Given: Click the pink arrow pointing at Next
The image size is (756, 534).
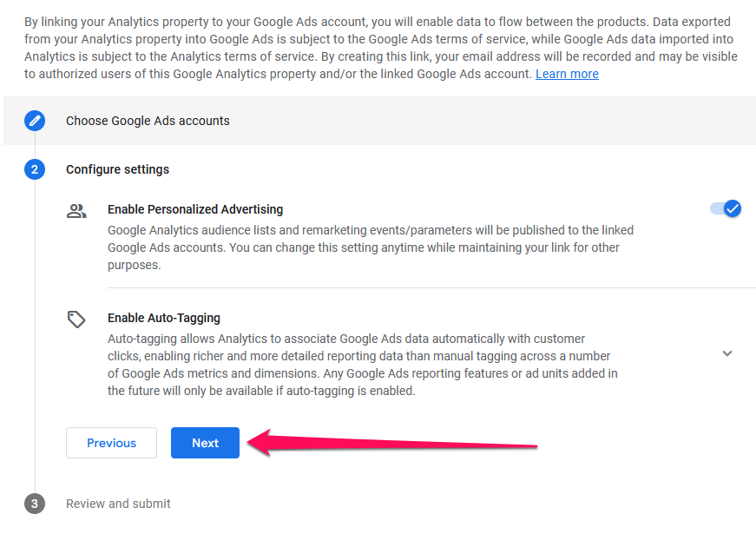Looking at the screenshot, I should point(391,443).
